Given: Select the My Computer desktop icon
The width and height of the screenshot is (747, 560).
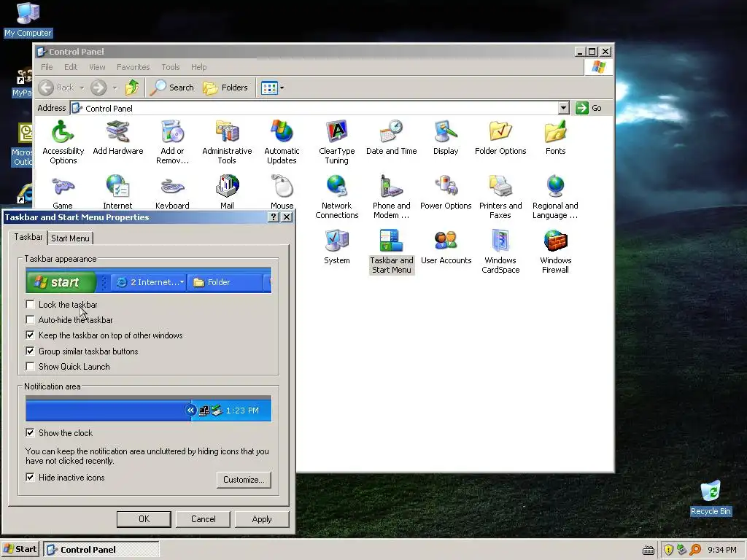Looking at the screenshot, I should (28, 20).
